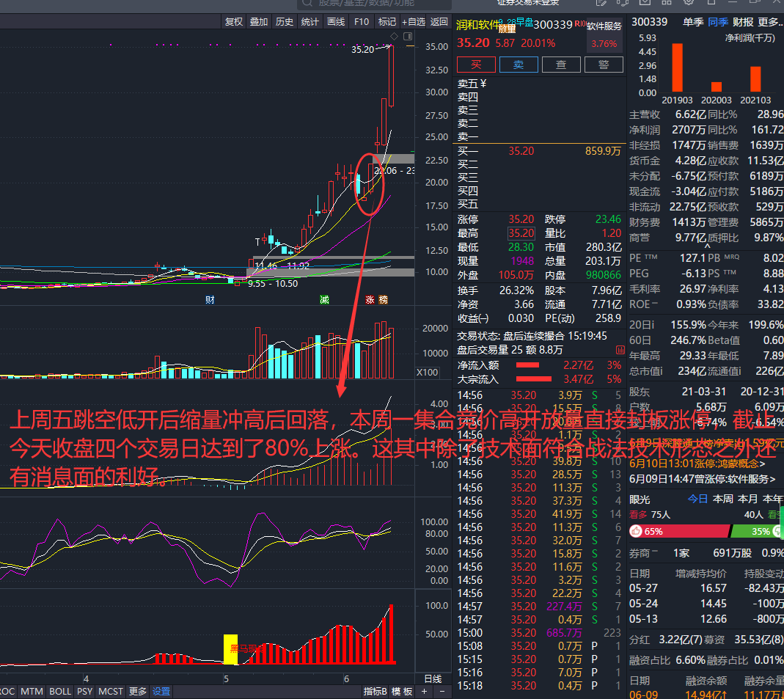Screen dimensions: 784x699
Task: Click the search box at top
Action: [x=375, y=4]
